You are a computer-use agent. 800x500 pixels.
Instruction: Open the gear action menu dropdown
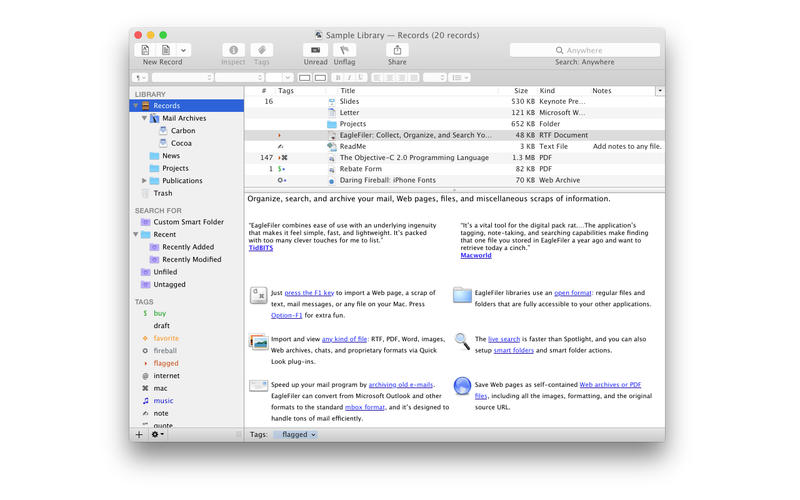pos(158,435)
